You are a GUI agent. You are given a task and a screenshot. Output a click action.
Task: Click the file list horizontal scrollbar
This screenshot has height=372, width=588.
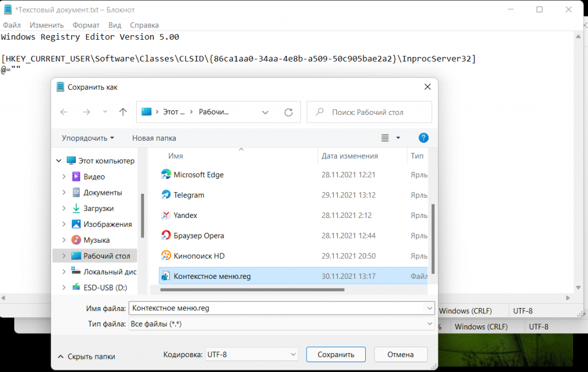coord(252,290)
